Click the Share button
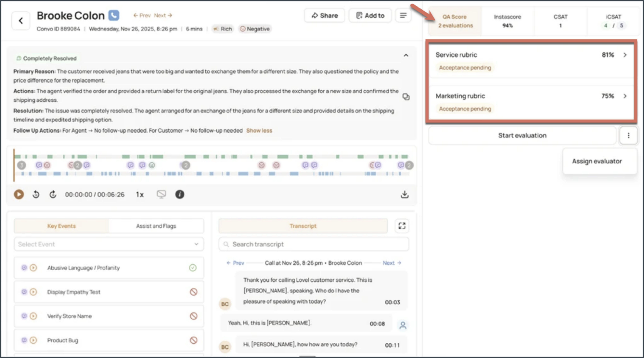 point(324,16)
